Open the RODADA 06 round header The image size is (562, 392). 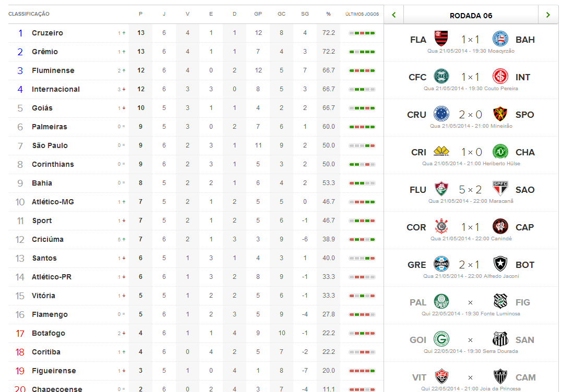point(471,16)
